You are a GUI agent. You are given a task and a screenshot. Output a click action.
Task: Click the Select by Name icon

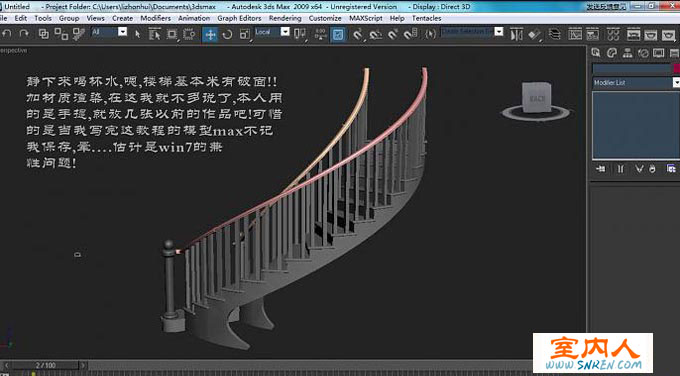154,34
